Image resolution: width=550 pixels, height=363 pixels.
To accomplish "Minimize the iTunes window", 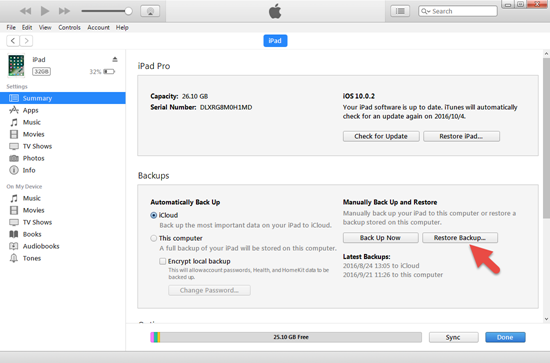I will 508,4.
